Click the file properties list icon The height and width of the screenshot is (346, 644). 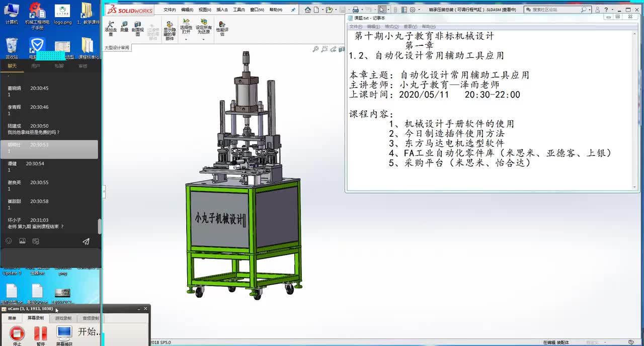pos(404,10)
